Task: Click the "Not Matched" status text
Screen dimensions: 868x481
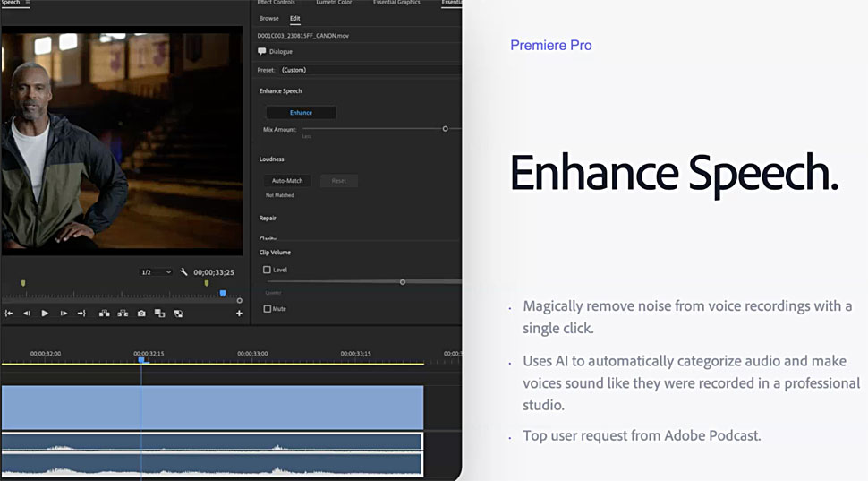Action: point(279,195)
